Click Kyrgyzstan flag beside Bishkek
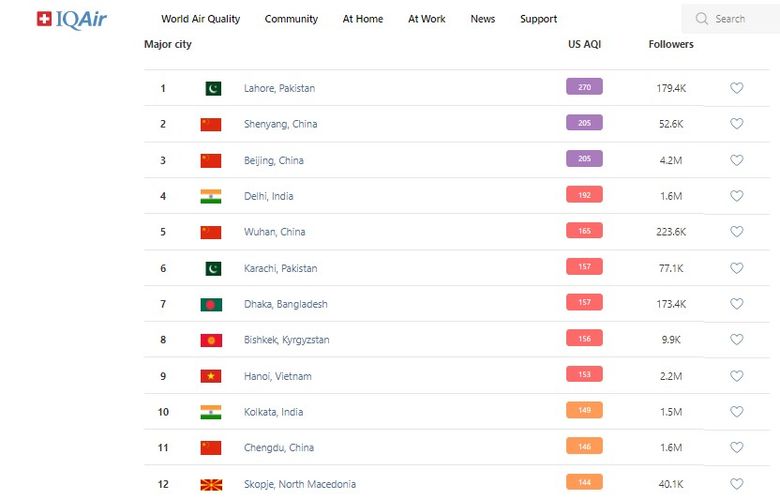The width and height of the screenshot is (780, 500). (211, 340)
